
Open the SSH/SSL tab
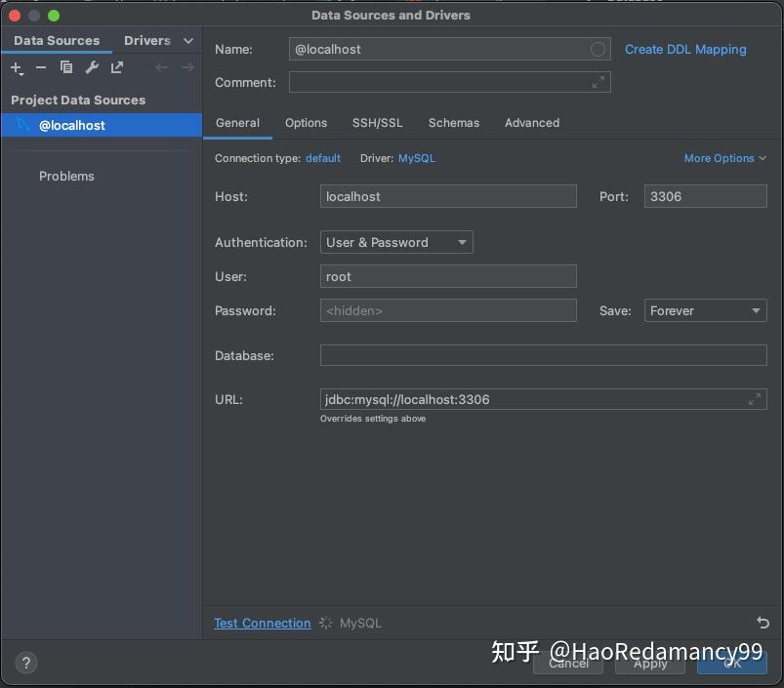click(378, 123)
